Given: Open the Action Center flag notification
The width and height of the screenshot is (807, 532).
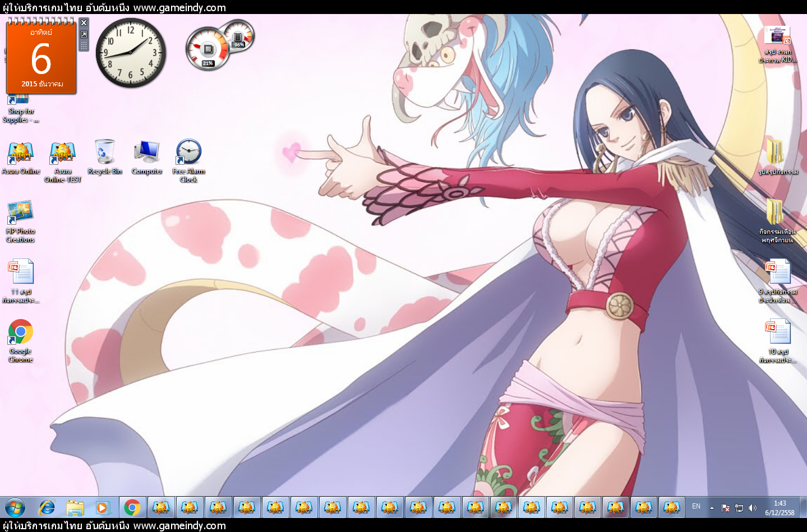Looking at the screenshot, I should (x=726, y=508).
